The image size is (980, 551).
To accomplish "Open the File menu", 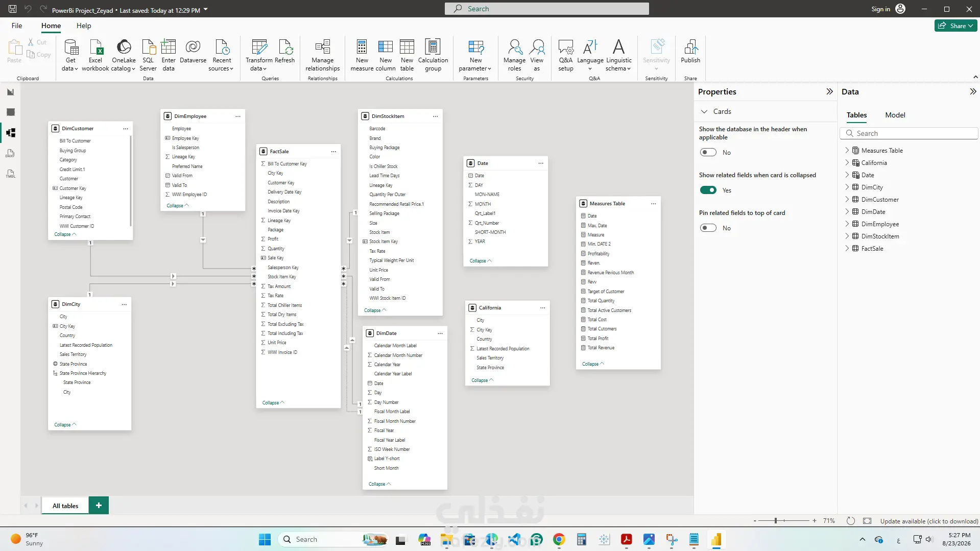I will tap(17, 26).
